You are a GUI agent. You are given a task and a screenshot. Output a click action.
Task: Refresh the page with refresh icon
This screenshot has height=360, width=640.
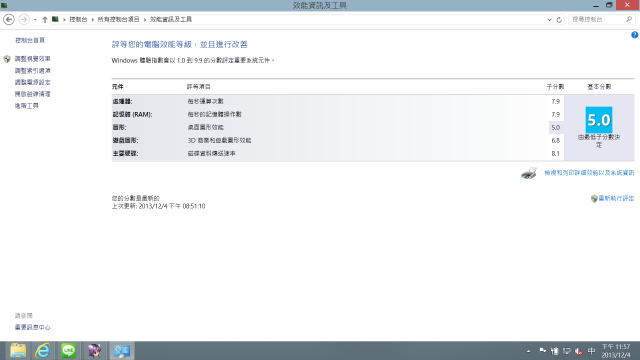point(559,20)
